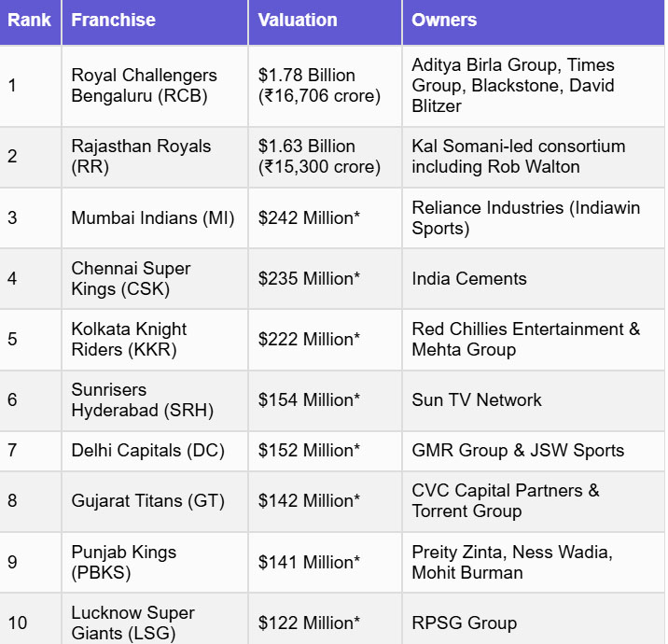Select the Rajasthan Royals (RR) franchise cell
Viewport: 668px width, 644px height.
click(x=141, y=156)
